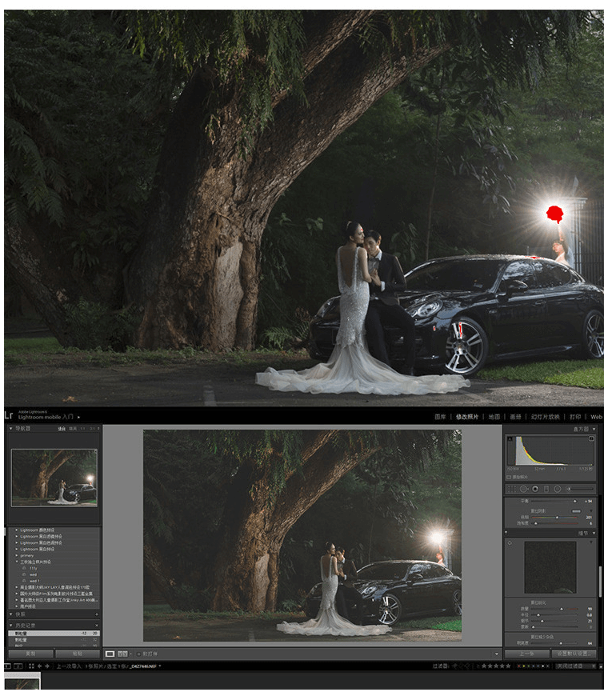The width and height of the screenshot is (608, 700).
Task: Switch to Before/After Y|Y view
Action: coord(122,654)
